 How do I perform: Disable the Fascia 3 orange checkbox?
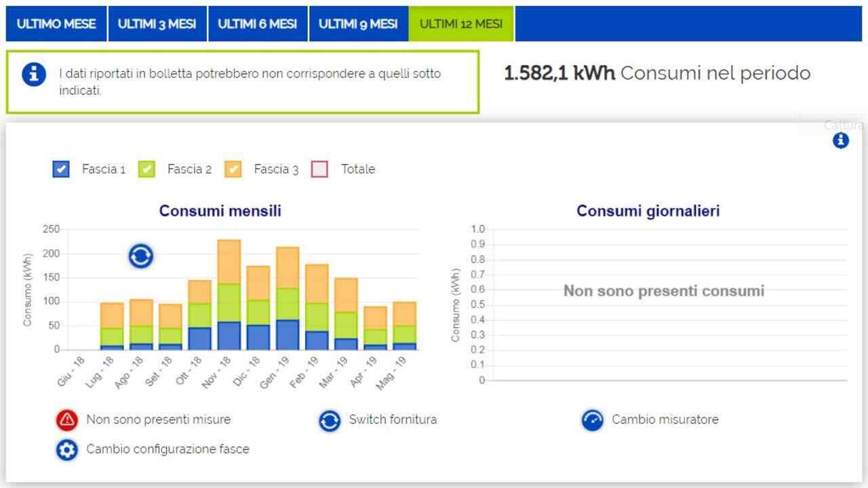233,169
